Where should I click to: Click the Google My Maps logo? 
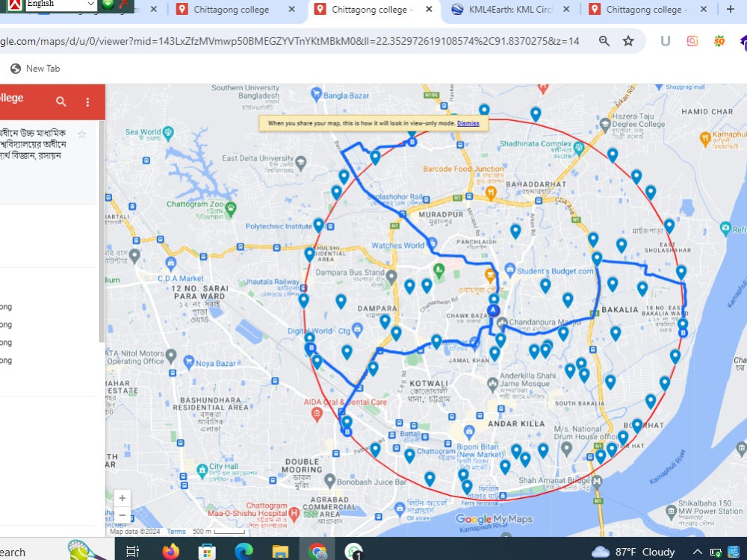tap(494, 519)
